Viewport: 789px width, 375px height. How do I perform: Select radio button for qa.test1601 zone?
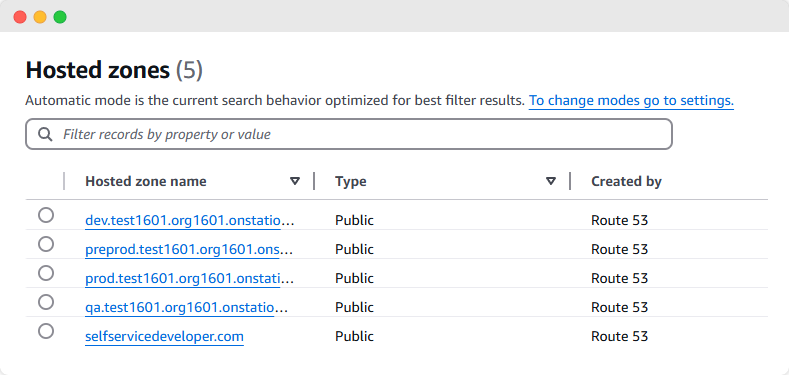[x=46, y=303]
